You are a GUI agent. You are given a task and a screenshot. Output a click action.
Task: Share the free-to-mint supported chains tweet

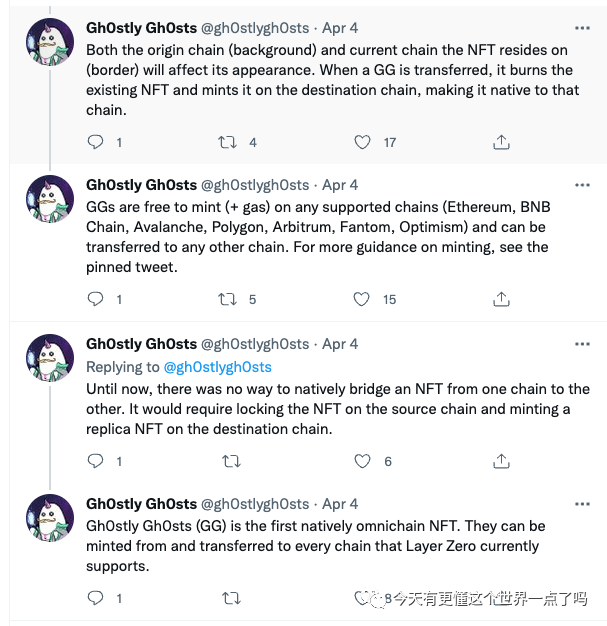pyautogui.click(x=502, y=299)
